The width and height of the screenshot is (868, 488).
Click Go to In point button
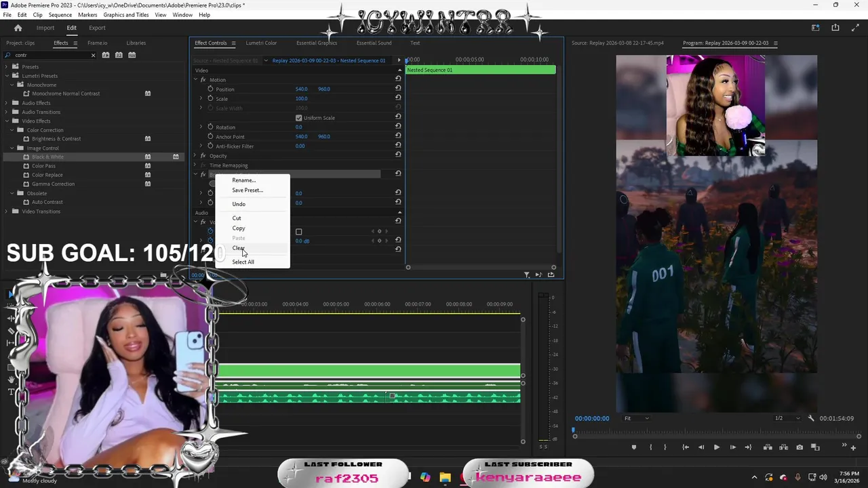(686, 447)
